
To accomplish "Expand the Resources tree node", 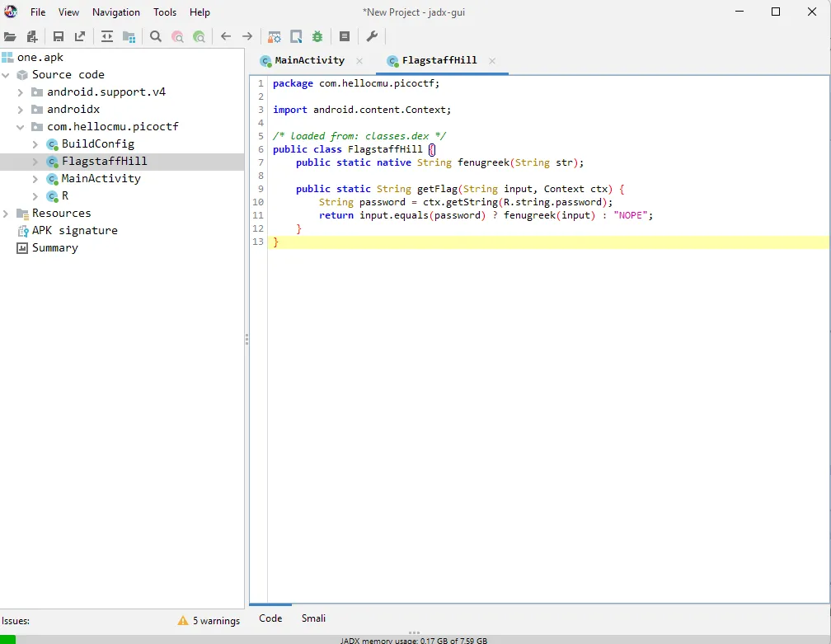I will click(x=6, y=214).
